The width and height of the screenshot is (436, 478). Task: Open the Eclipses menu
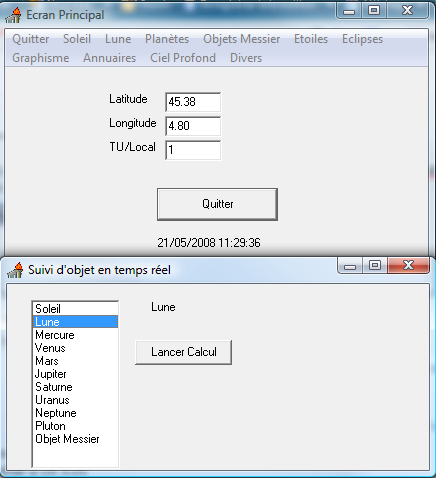tap(362, 39)
